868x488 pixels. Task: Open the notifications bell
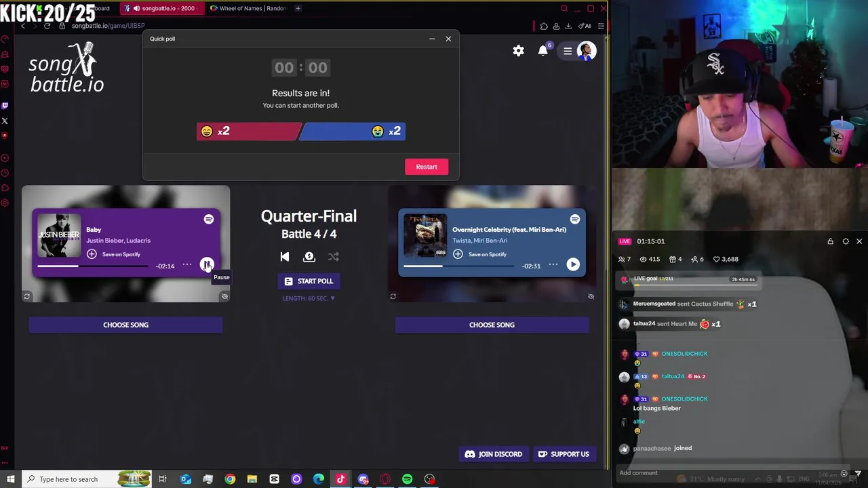pyautogui.click(x=542, y=51)
